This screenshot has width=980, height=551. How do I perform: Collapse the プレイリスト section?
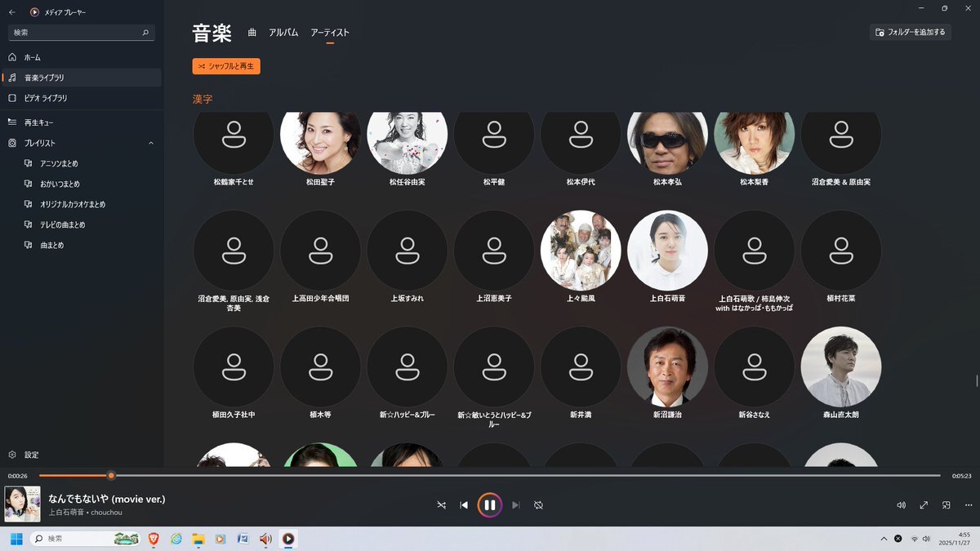pyautogui.click(x=151, y=143)
